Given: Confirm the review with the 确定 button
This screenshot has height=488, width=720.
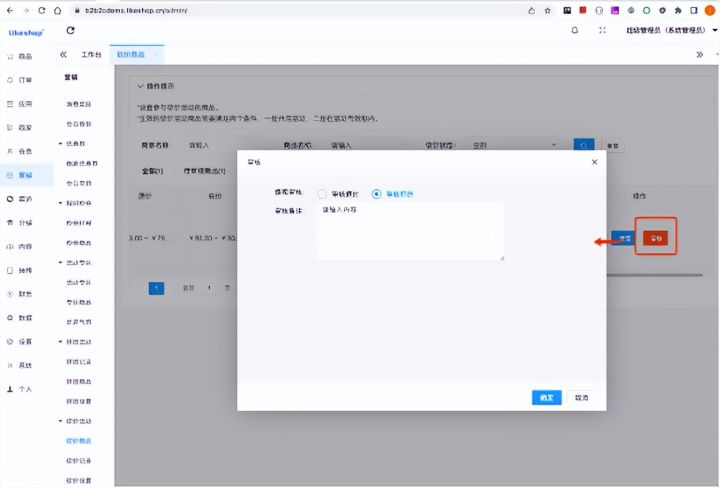Looking at the screenshot, I should pyautogui.click(x=546, y=398).
